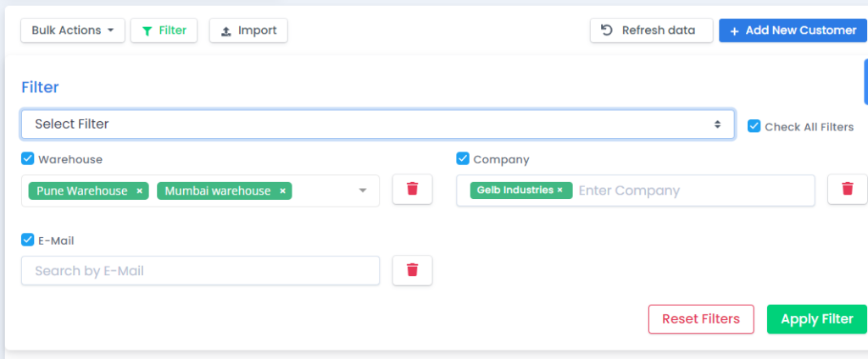Delete the Warehouse filter with trash icon
Viewport: 868px width, 359px height.
413,189
